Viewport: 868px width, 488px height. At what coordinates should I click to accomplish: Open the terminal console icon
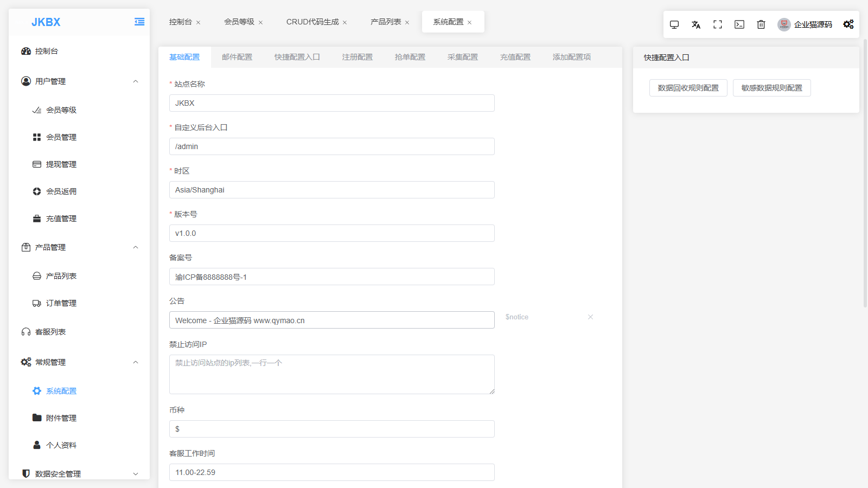[x=739, y=24]
